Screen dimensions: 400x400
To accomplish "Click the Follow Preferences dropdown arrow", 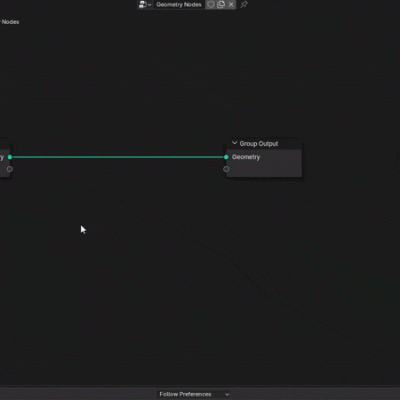I will pyautogui.click(x=227, y=395).
